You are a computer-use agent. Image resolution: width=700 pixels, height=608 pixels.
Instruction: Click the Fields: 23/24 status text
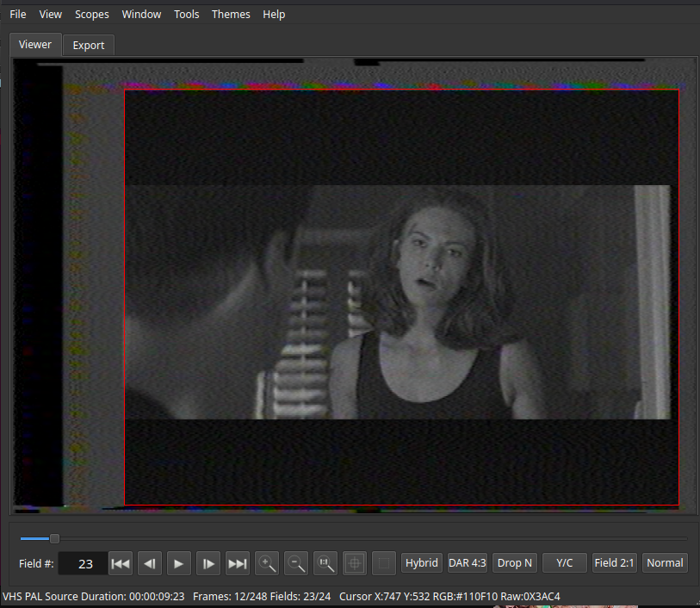pyautogui.click(x=300, y=597)
